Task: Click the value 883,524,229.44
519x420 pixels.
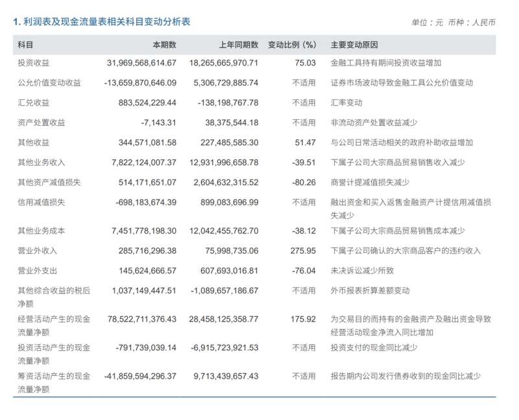Action: (x=147, y=103)
